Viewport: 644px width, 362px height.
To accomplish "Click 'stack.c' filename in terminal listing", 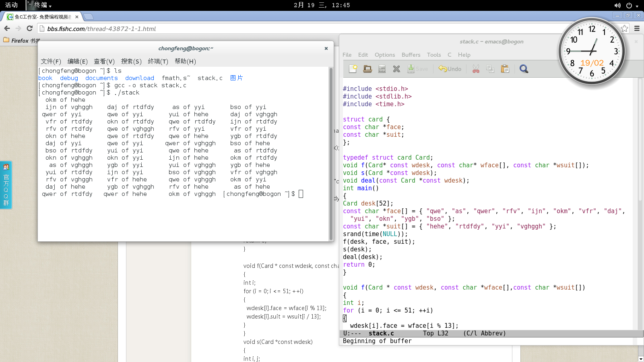I will [x=210, y=78].
